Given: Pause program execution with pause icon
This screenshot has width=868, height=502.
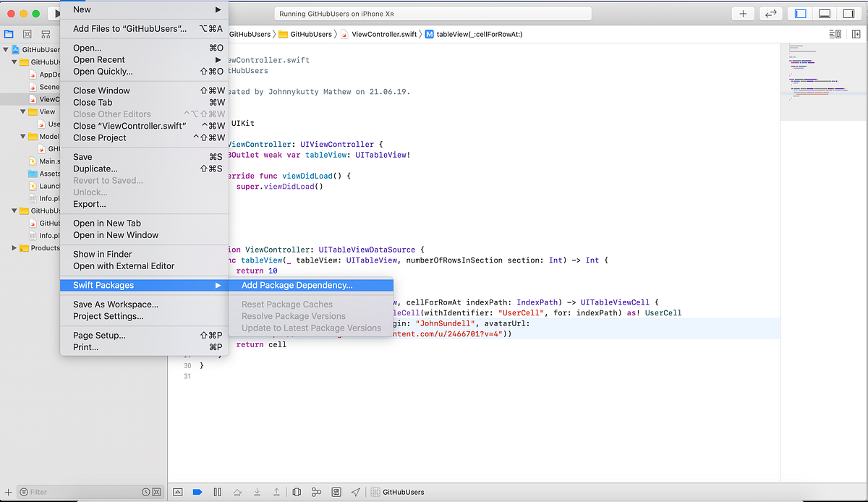Looking at the screenshot, I should point(217,492).
